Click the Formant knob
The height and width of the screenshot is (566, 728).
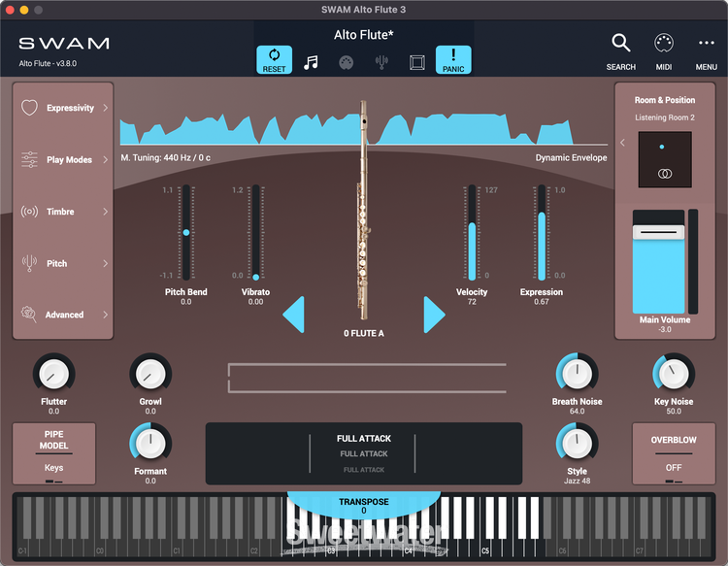150,444
